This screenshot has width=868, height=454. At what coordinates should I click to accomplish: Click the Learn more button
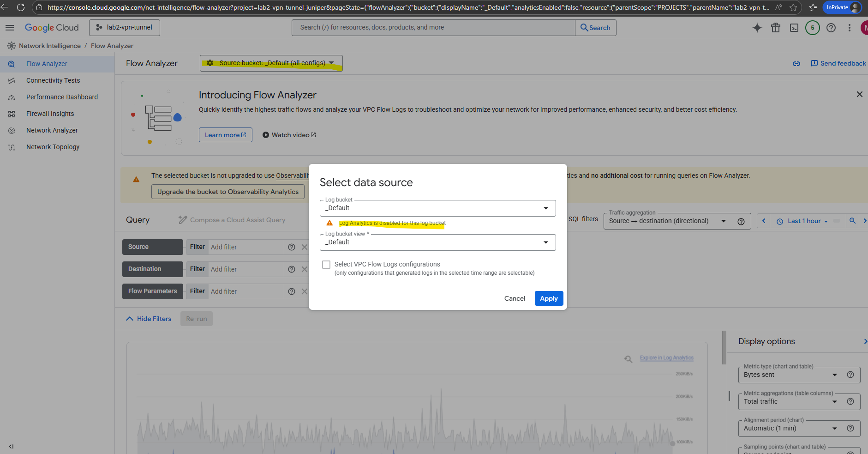(x=226, y=135)
